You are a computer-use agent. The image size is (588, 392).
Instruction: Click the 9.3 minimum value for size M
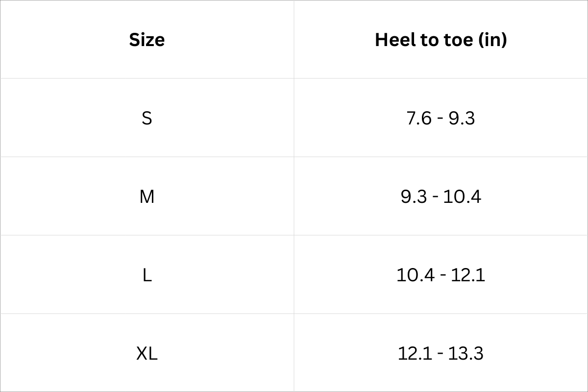click(x=413, y=196)
